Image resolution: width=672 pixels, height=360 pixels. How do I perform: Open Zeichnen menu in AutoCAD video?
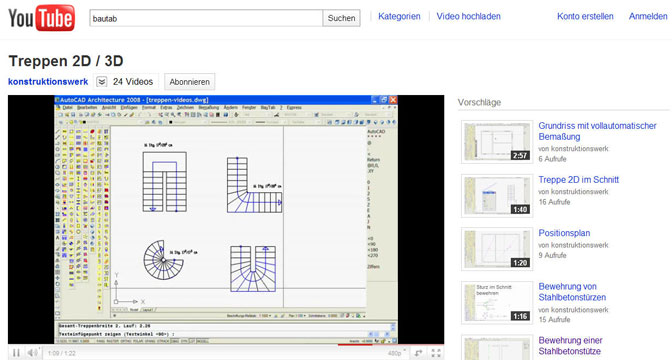185,108
